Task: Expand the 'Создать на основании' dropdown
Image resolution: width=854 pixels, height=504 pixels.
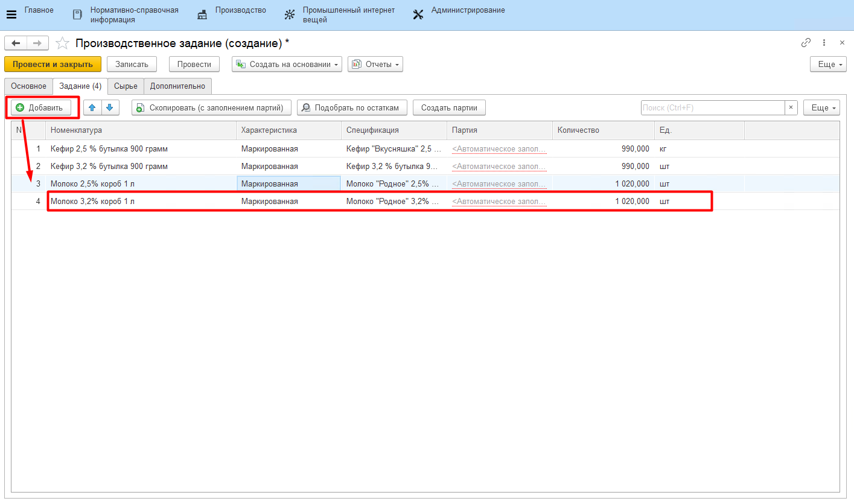Action: [287, 64]
